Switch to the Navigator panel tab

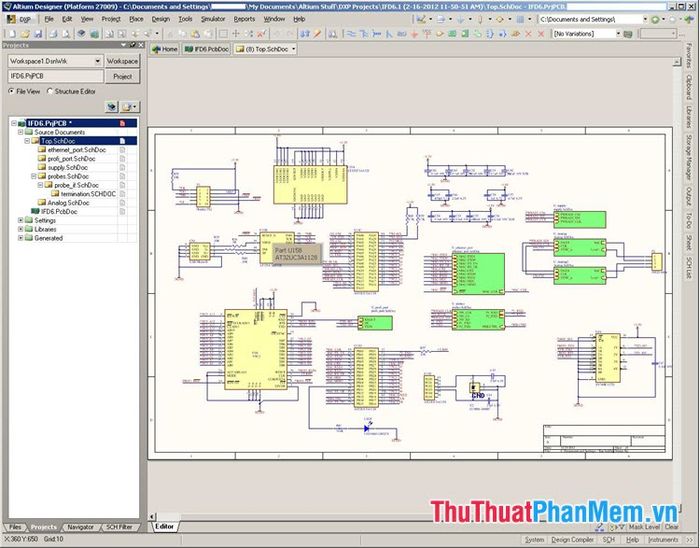(x=80, y=527)
